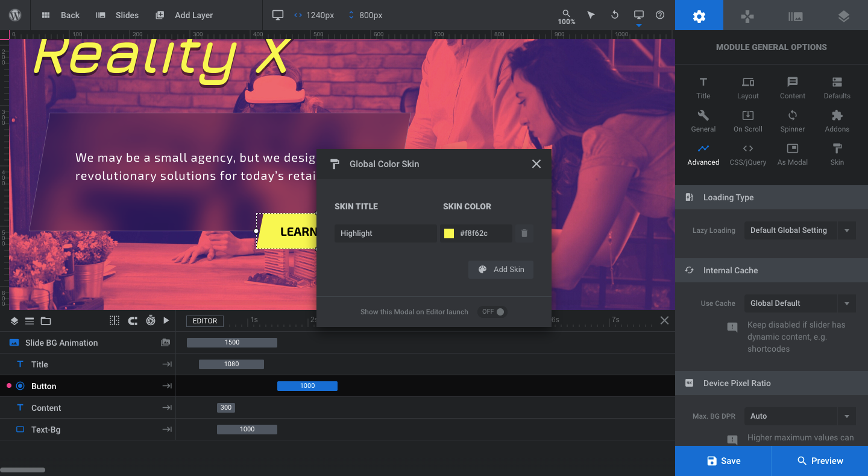Click the Button layer 1000 timeline bar
The image size is (868, 476).
(307, 386)
